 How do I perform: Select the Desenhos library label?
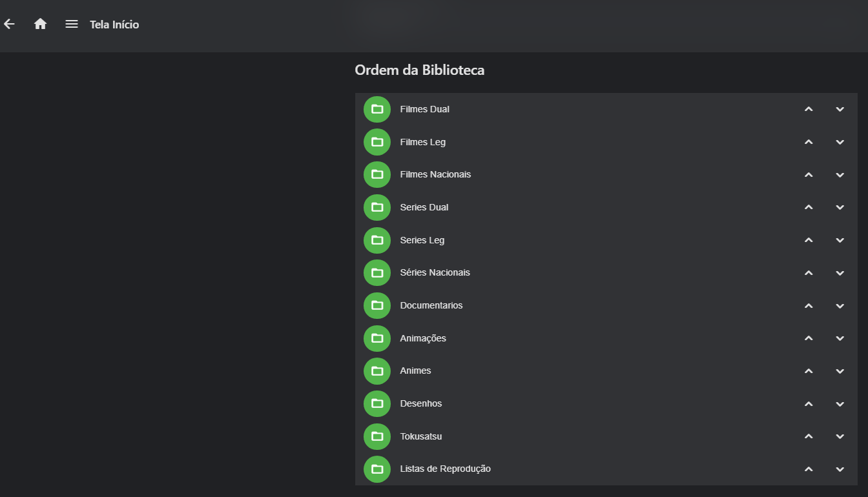tap(421, 404)
